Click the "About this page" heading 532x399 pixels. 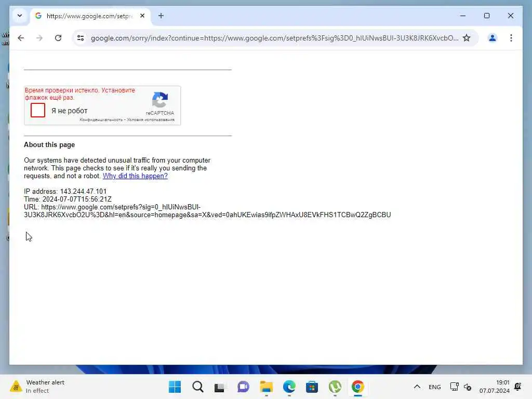(x=49, y=144)
